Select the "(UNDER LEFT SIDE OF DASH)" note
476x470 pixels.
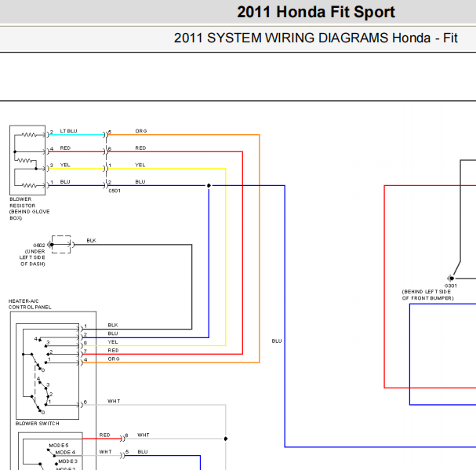[x=32, y=257]
